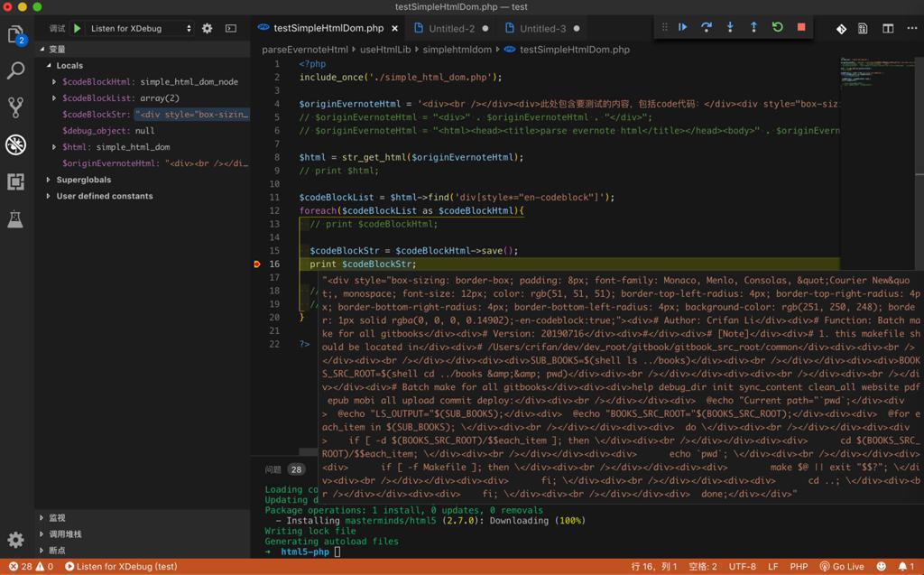
Task: Open the Search view in activity bar
Action: coord(15,71)
